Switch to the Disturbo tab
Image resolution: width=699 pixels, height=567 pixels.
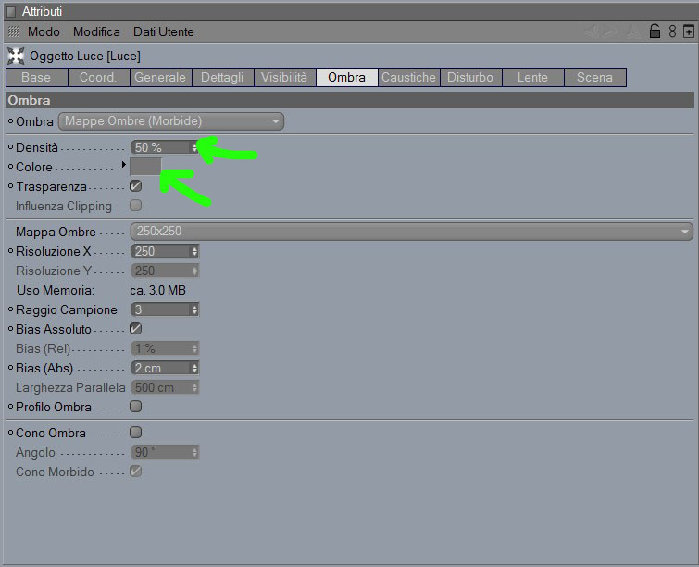click(x=471, y=78)
